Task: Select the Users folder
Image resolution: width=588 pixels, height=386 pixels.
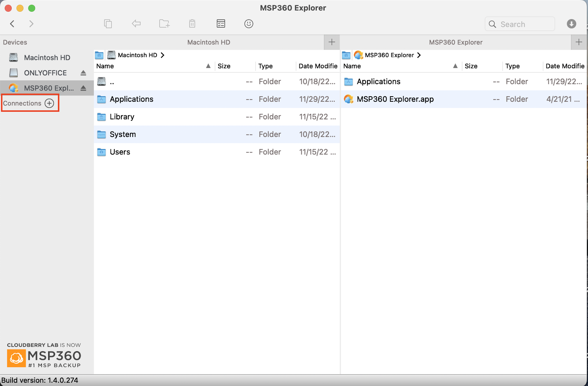Action: (217, 152)
